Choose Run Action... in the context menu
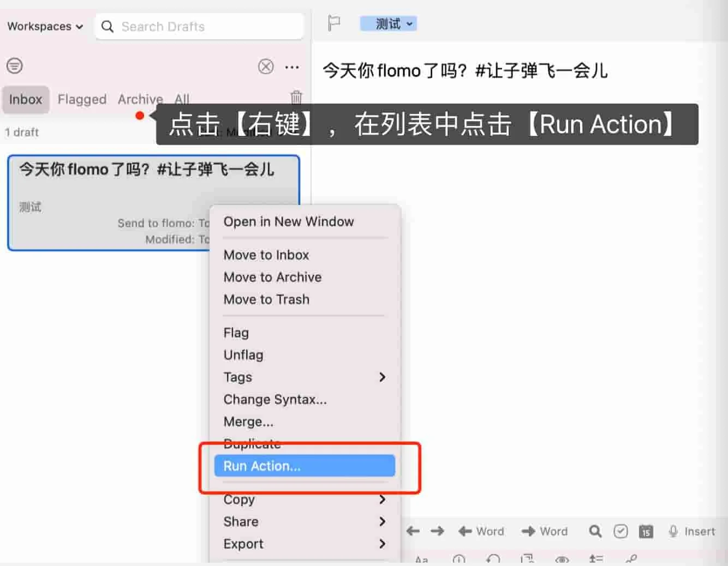The width and height of the screenshot is (728, 566). tap(305, 466)
